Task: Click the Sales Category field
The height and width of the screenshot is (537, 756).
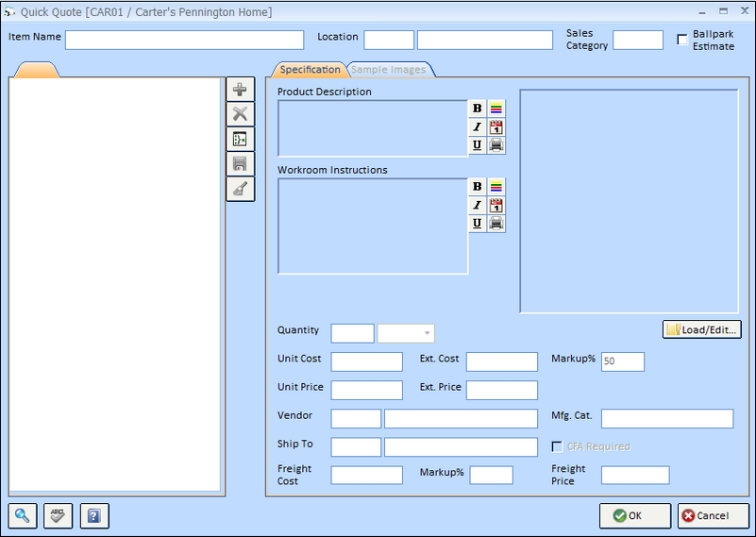Action: point(638,40)
